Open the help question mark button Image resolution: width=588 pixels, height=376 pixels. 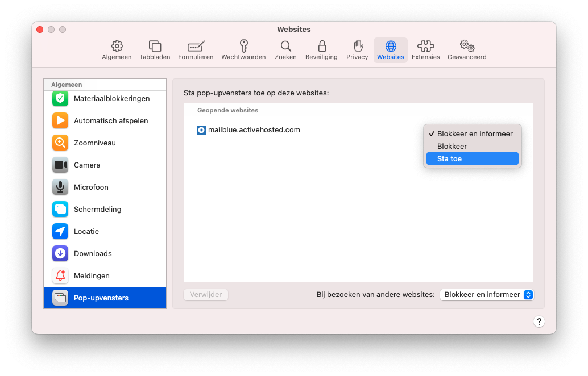pyautogui.click(x=539, y=321)
